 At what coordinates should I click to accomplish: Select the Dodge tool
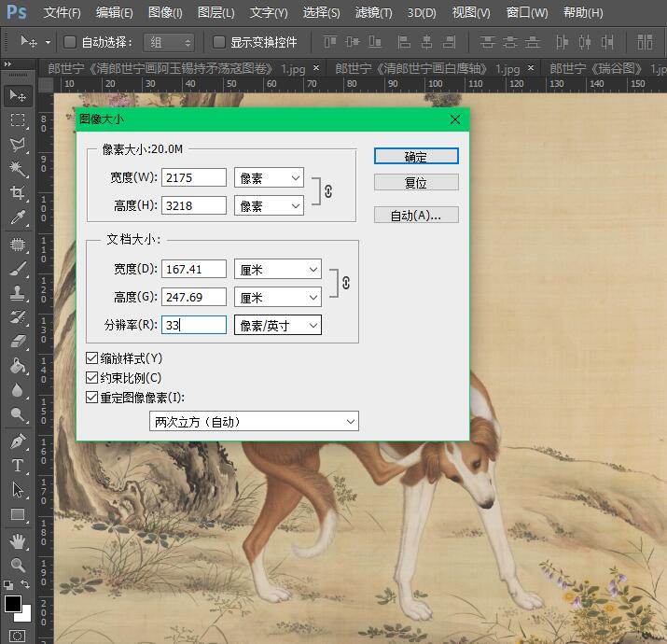pos(18,414)
